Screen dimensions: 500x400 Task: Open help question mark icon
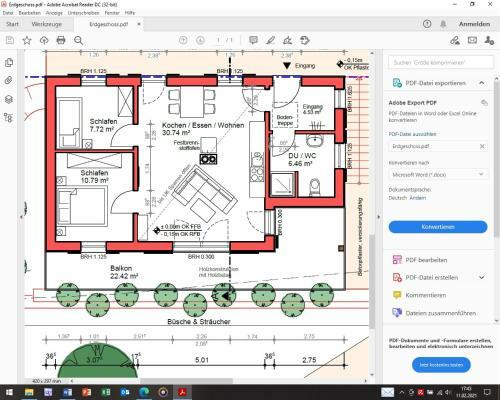click(x=427, y=24)
